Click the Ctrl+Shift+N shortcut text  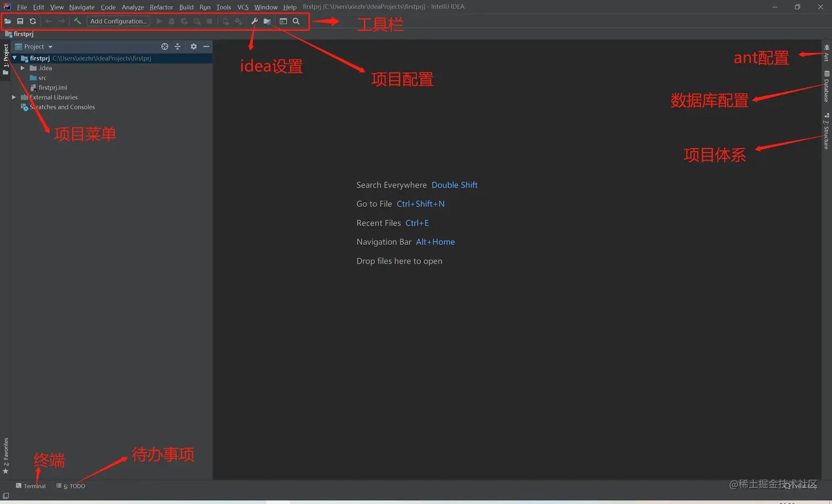coord(420,204)
